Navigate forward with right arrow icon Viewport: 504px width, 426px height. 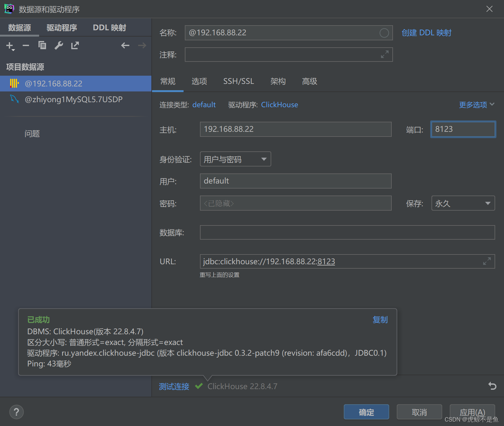click(142, 46)
